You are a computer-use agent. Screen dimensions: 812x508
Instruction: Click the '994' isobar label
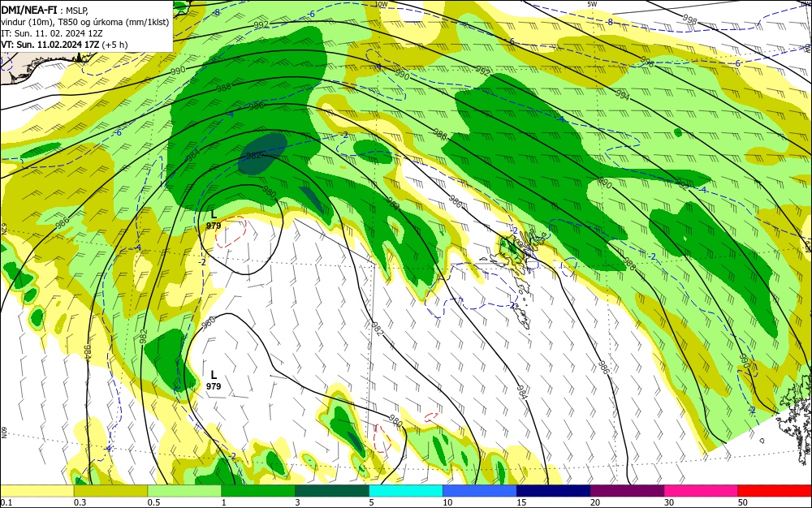pos(623,95)
